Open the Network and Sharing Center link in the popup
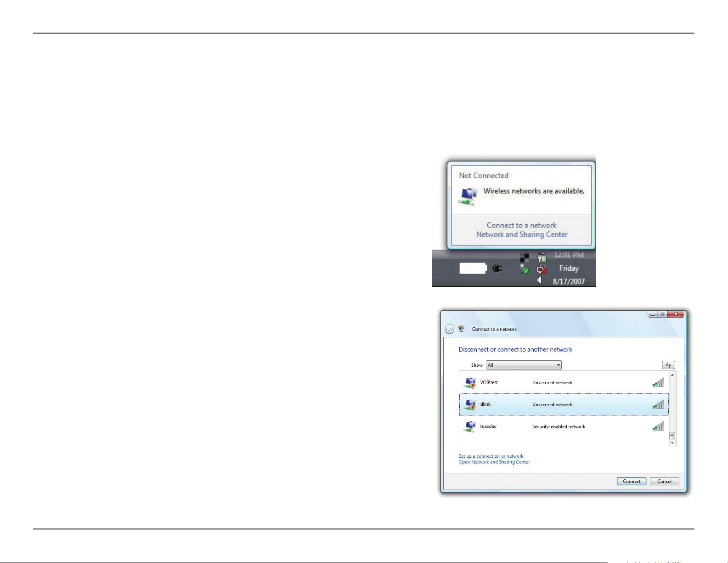 click(522, 234)
